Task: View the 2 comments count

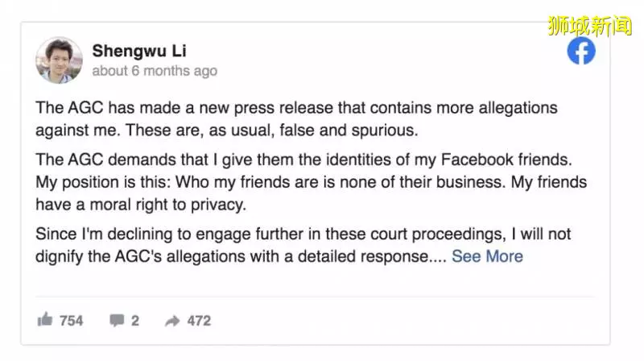Action: click(x=135, y=321)
